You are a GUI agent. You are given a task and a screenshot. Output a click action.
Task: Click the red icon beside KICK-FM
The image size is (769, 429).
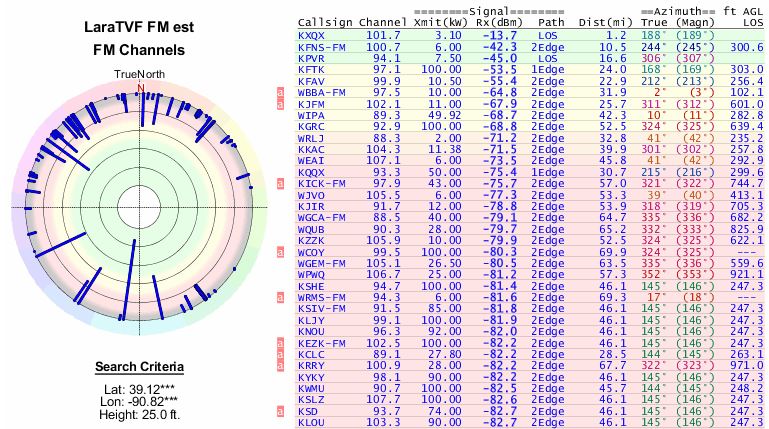pyautogui.click(x=281, y=183)
